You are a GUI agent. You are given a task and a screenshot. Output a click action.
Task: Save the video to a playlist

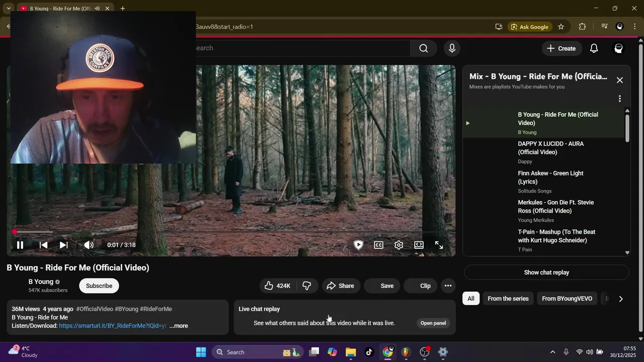click(x=382, y=286)
